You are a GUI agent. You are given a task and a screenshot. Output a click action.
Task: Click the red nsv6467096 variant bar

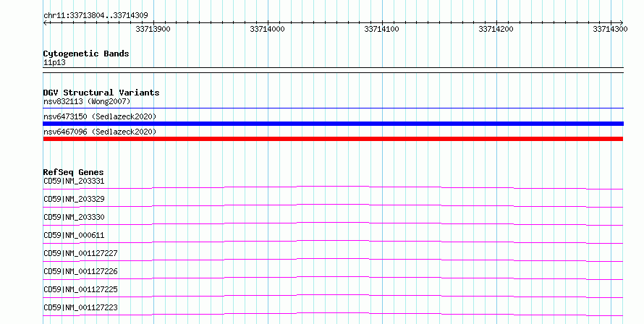(x=333, y=139)
